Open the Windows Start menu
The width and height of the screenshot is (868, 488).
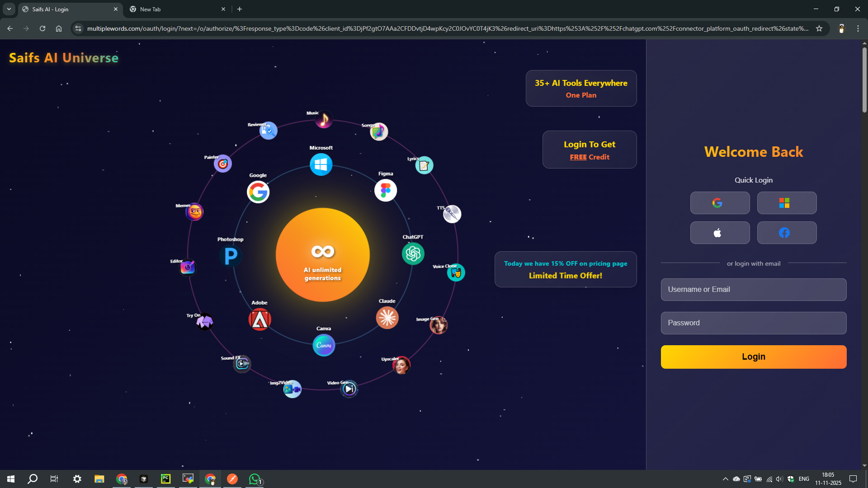11,479
